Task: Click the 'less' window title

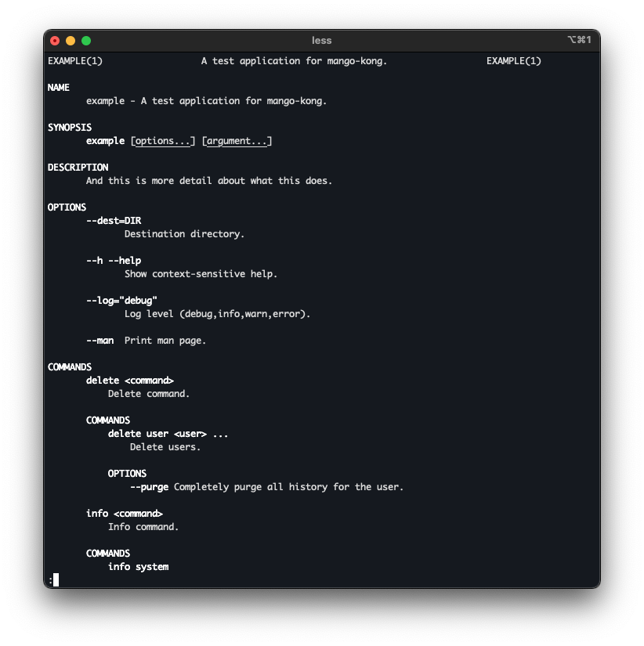Action: click(321, 41)
